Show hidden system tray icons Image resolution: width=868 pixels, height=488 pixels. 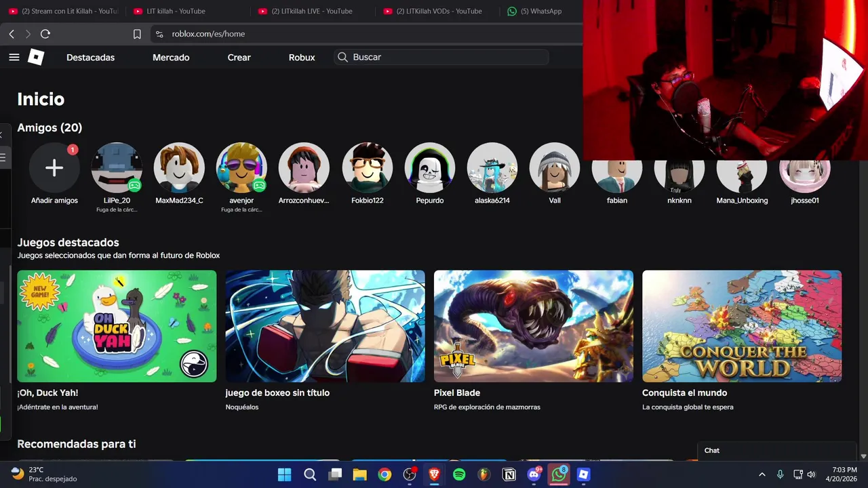click(x=762, y=474)
